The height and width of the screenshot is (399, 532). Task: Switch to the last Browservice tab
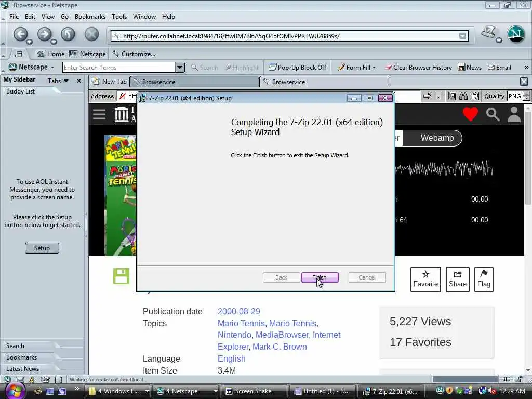(x=324, y=82)
